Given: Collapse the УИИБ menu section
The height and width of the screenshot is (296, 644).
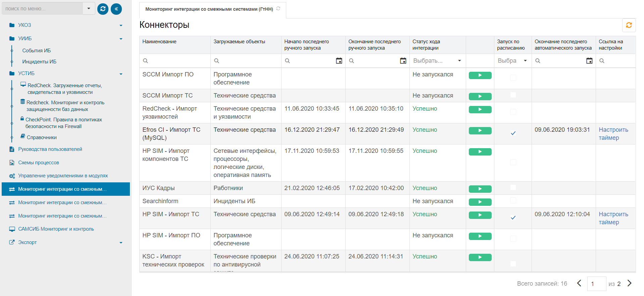Looking at the screenshot, I should (x=121, y=39).
